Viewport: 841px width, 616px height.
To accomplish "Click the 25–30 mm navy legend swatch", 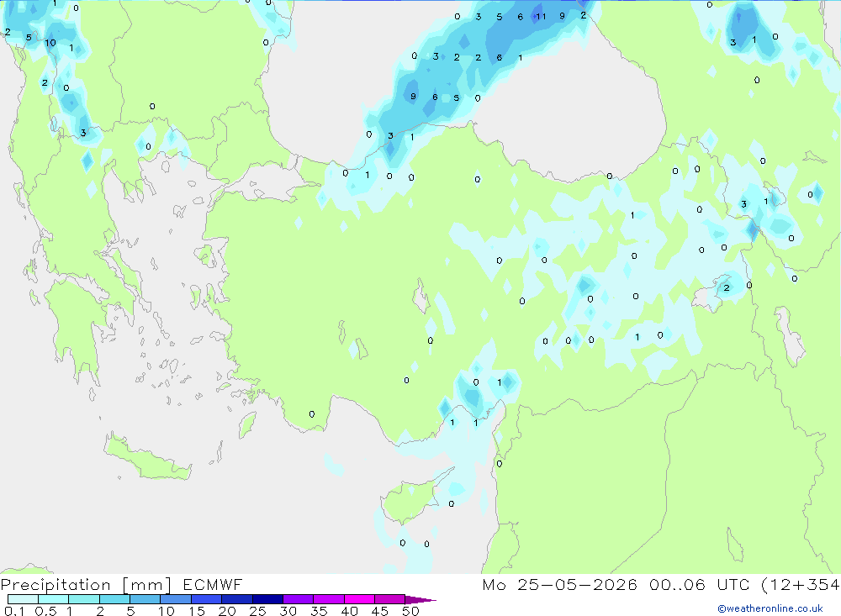I will [x=267, y=599].
